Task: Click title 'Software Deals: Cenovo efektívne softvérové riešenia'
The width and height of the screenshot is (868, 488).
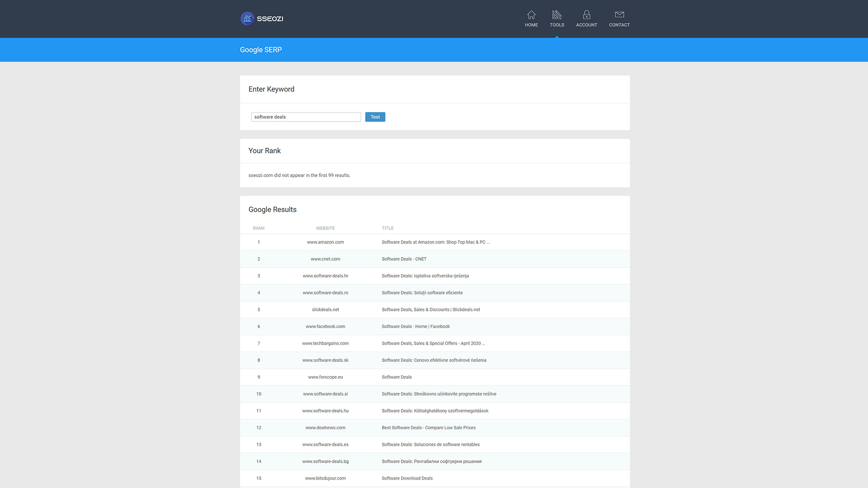Action: [x=434, y=360]
